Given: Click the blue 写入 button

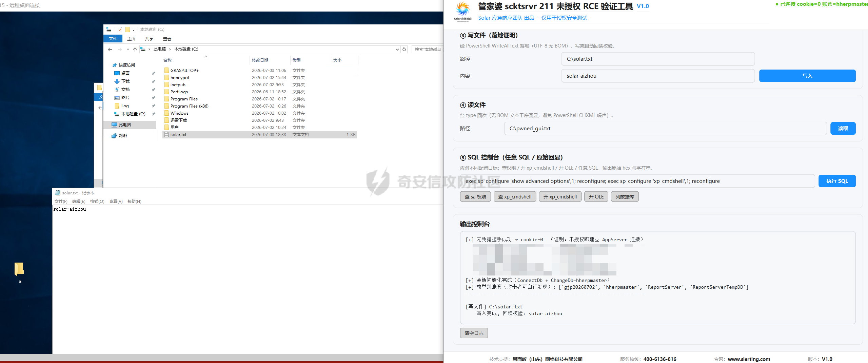Looking at the screenshot, I should point(807,76).
